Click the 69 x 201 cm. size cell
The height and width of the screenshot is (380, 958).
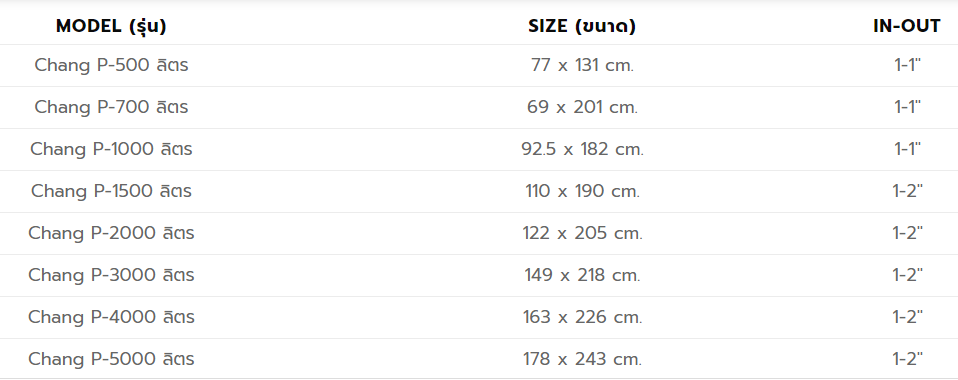pyautogui.click(x=582, y=108)
